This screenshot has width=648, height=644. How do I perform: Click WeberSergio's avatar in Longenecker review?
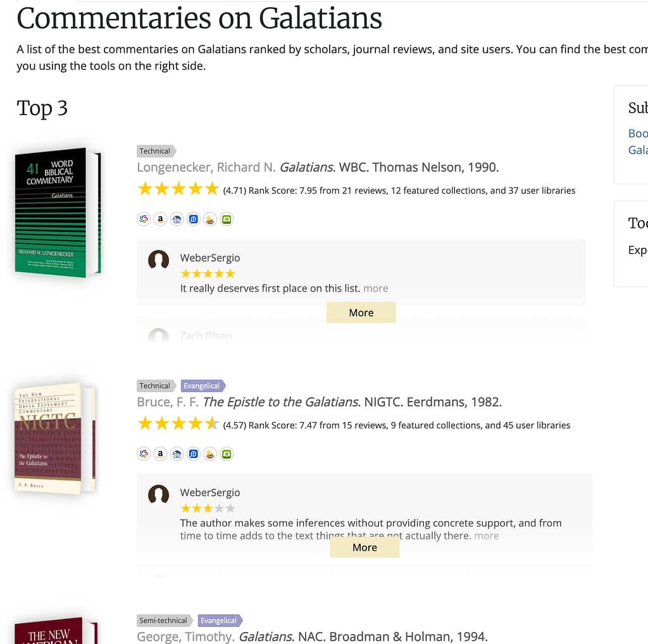tap(158, 259)
